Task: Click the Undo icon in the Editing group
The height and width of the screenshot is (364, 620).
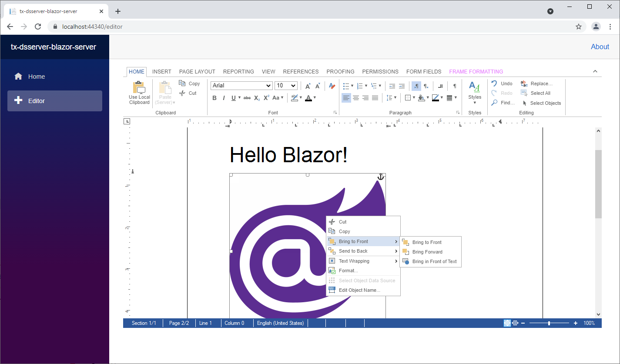Action: [494, 83]
